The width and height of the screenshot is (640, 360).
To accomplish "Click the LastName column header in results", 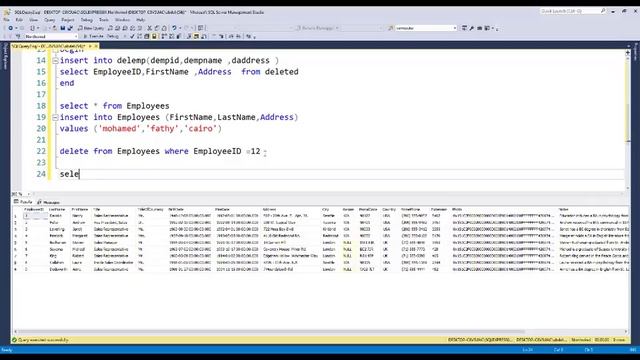I will point(57,209).
